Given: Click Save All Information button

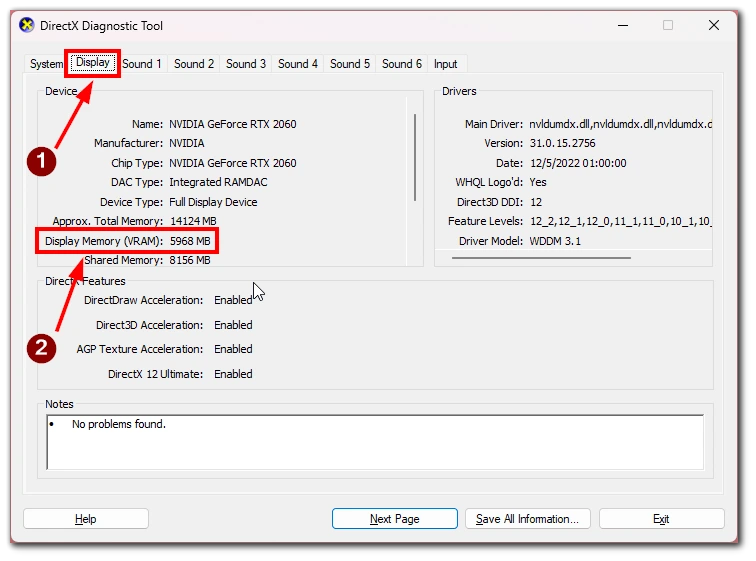Looking at the screenshot, I should pyautogui.click(x=527, y=519).
